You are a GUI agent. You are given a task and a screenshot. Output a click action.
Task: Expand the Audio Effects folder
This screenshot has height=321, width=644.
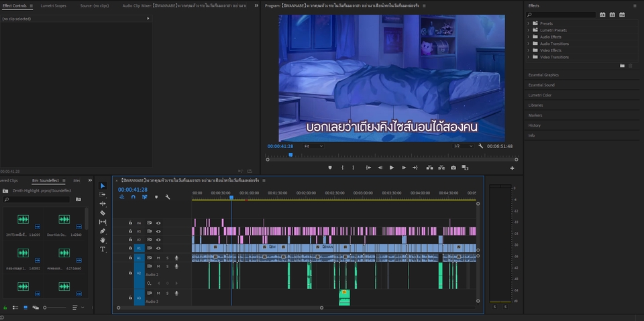pyautogui.click(x=528, y=37)
